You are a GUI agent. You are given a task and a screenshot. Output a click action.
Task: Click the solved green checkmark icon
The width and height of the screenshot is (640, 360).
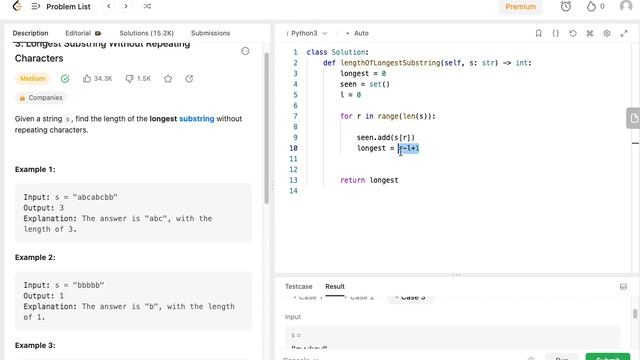65,78
